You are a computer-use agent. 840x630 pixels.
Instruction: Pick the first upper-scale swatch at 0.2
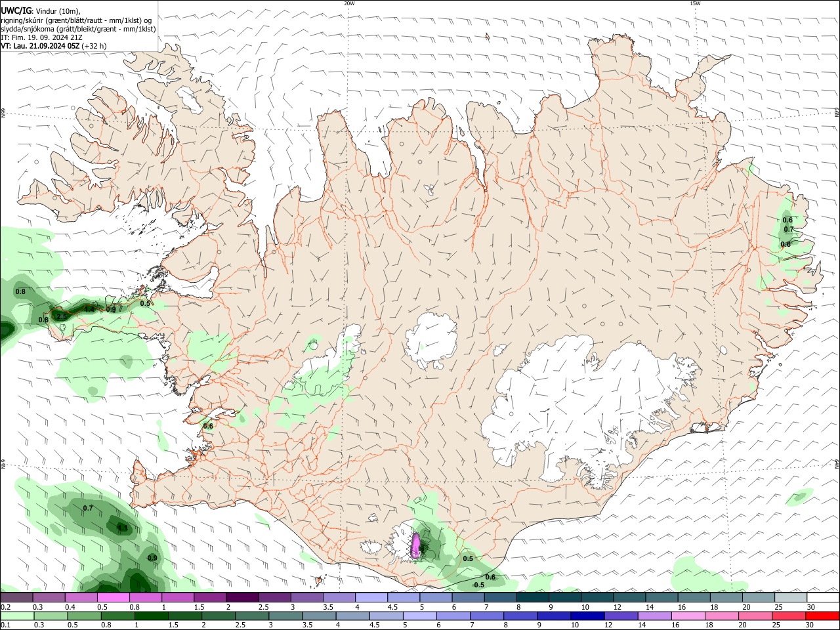pos(16,598)
